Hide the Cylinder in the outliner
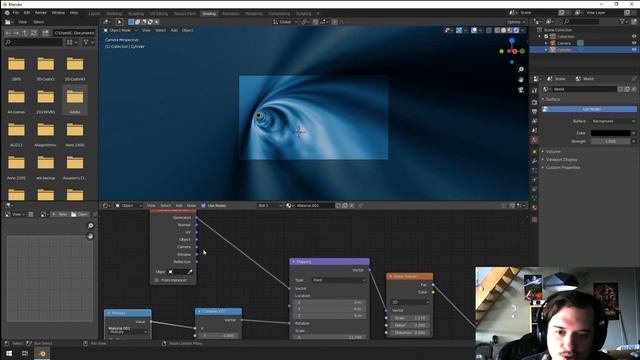Viewport: 640px width, 360px height. [634, 49]
